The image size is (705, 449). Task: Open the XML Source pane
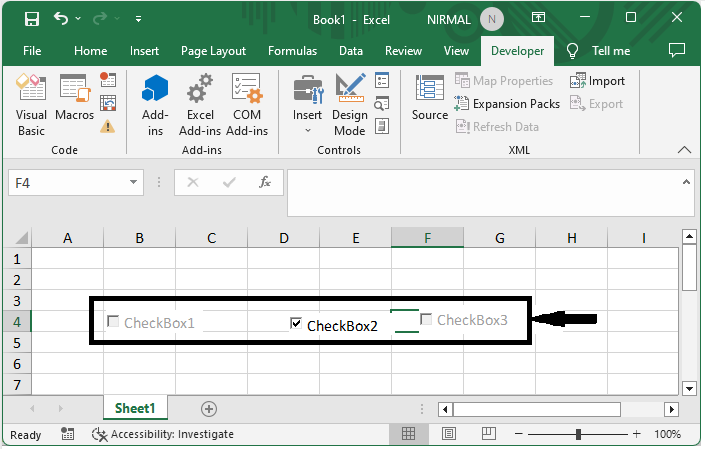pos(430,99)
